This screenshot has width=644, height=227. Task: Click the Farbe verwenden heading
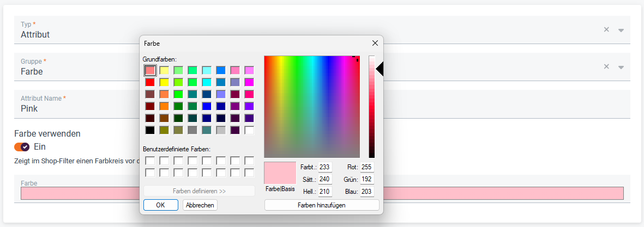pos(47,133)
